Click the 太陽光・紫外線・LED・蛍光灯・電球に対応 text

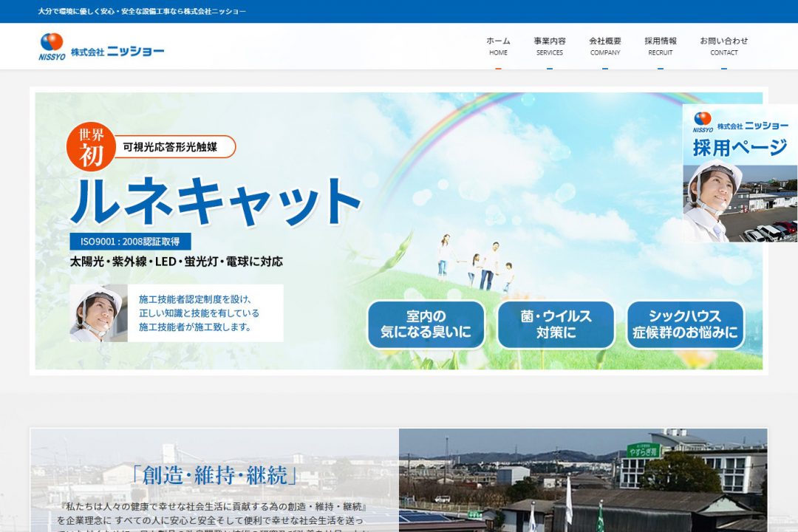pyautogui.click(x=176, y=262)
